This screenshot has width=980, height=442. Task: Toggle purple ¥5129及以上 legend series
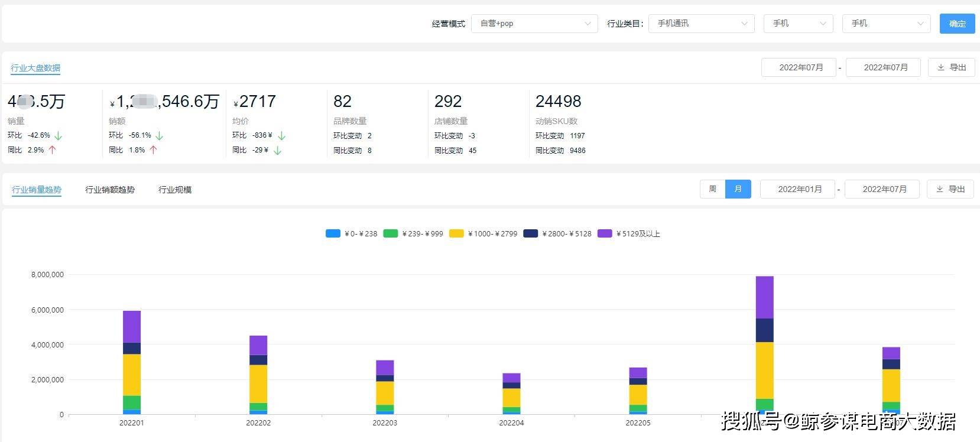point(629,233)
